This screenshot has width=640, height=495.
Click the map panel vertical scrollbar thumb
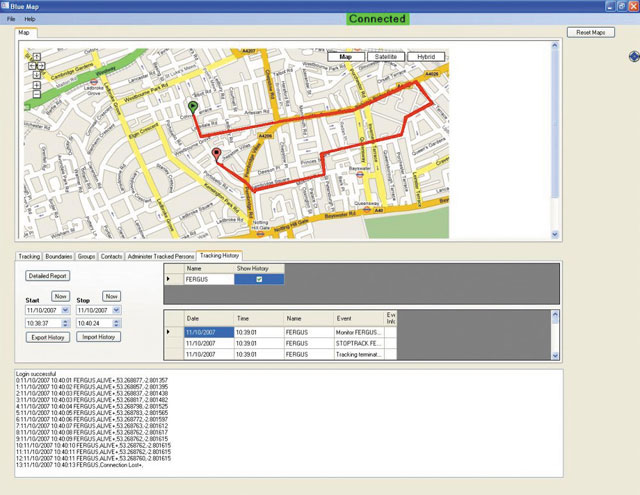[555, 122]
